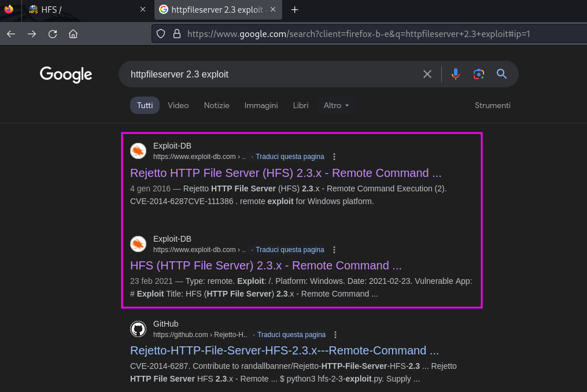Open options menu for first Exploit-DB result
This screenshot has width=587, height=392.
pyautogui.click(x=334, y=157)
